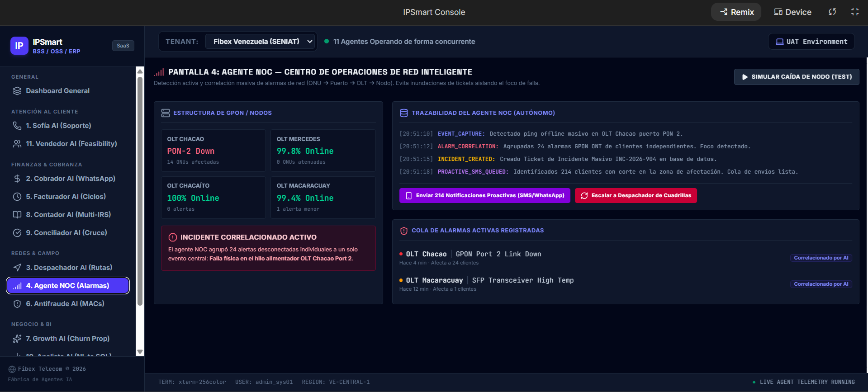Click Correlacionado por AI tag for OLT Macaracuay
Viewport: 868px width, 392px height.
coord(821,284)
